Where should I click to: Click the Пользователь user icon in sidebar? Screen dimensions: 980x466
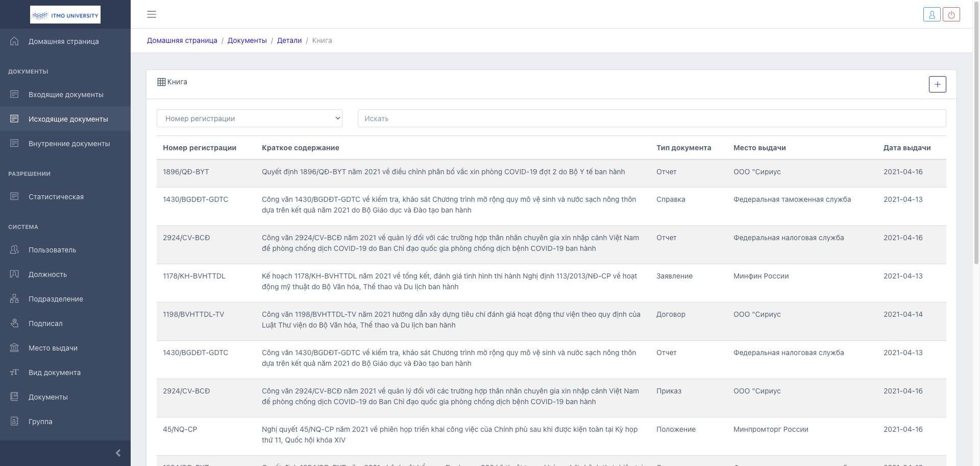[x=14, y=250]
